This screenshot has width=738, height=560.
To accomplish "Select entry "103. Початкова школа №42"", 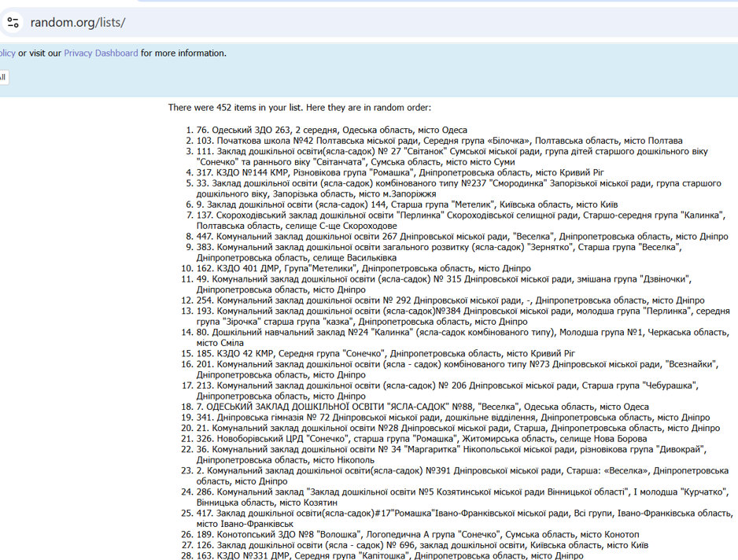I will 440,141.
